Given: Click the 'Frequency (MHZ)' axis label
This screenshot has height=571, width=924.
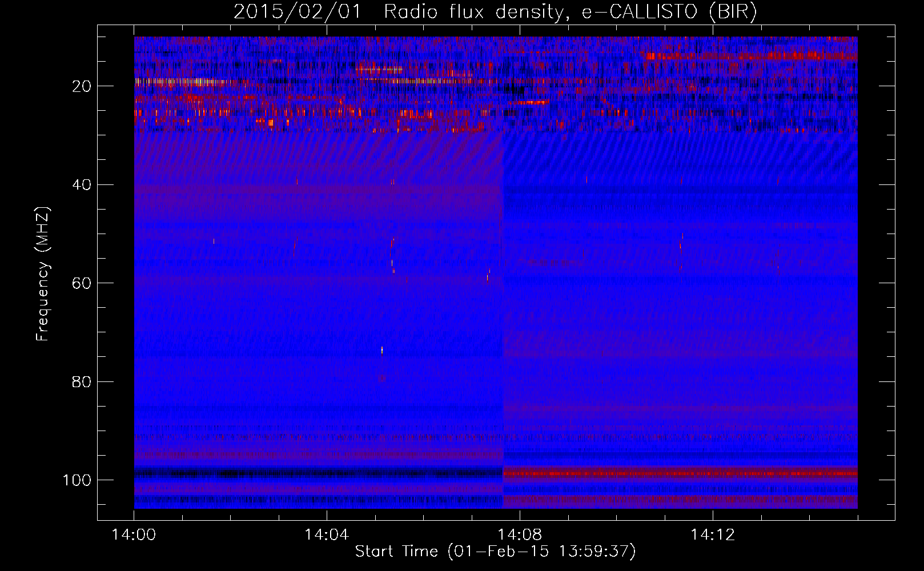Looking at the screenshot, I should (43, 274).
